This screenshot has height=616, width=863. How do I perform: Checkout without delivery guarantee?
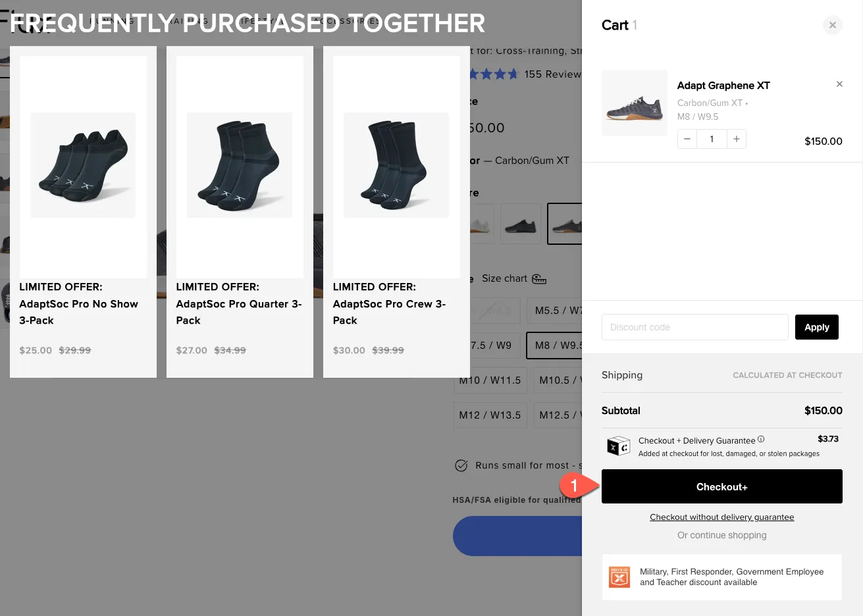pos(721,517)
